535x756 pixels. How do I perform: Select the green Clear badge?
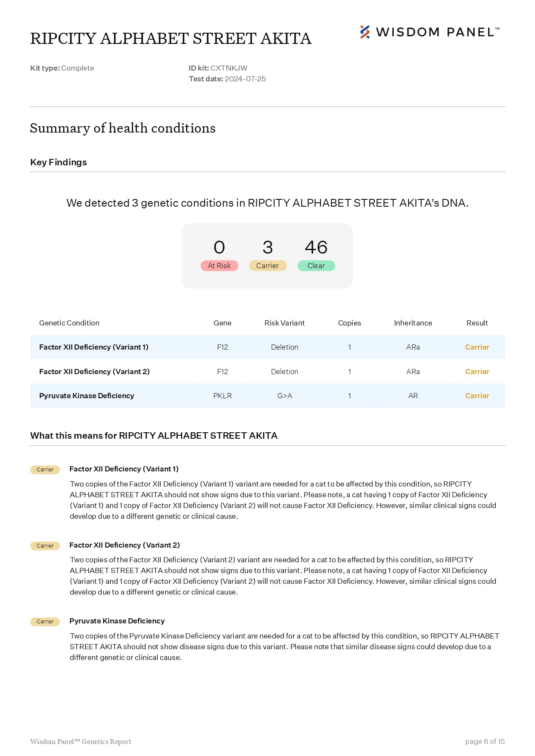316,266
